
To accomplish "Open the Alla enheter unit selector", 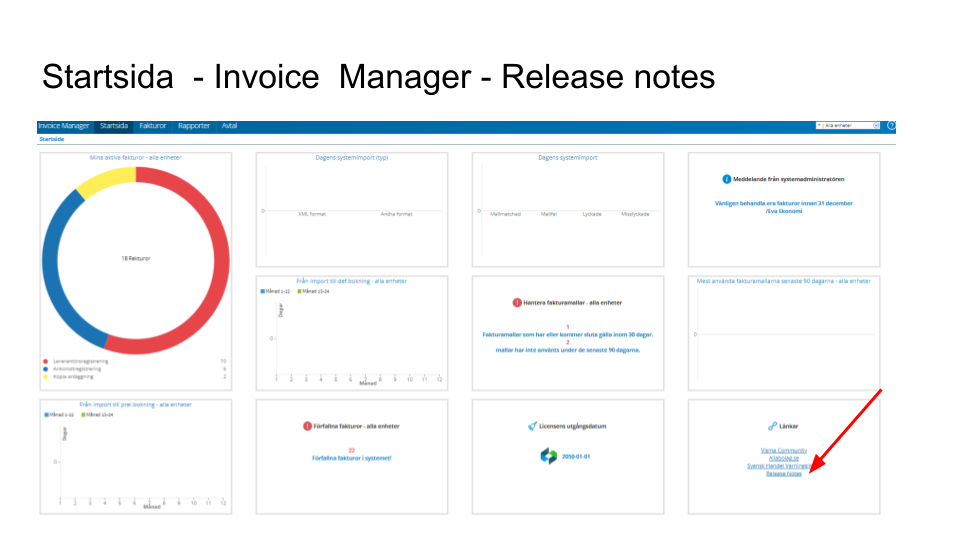I will (x=847, y=126).
